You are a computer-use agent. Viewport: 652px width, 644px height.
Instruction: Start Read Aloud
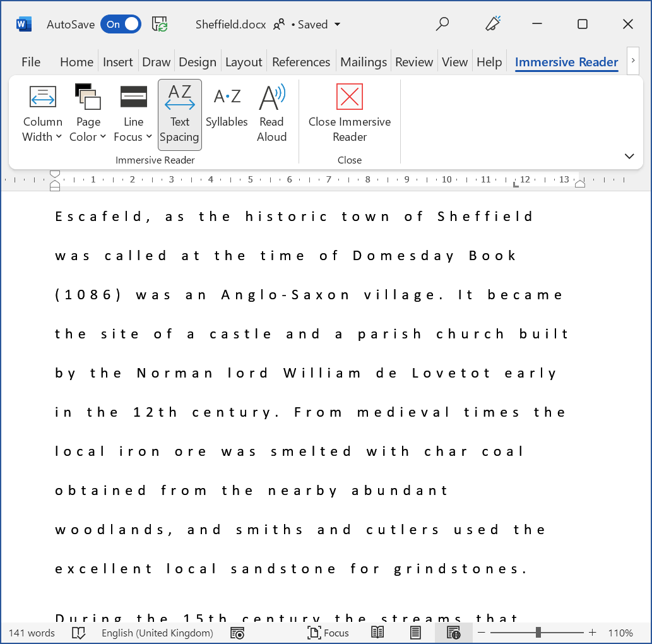[271, 114]
